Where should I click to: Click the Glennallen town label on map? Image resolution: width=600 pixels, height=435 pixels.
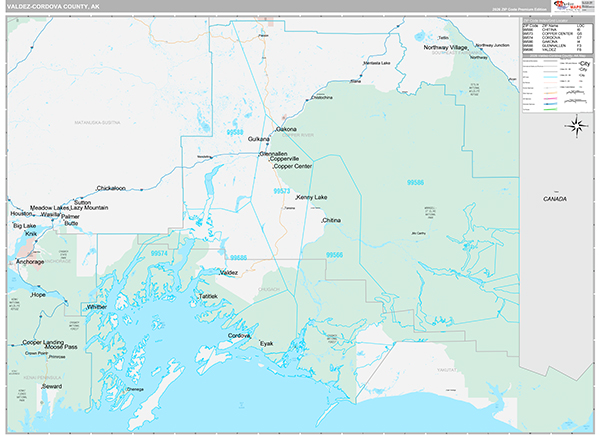[273, 154]
